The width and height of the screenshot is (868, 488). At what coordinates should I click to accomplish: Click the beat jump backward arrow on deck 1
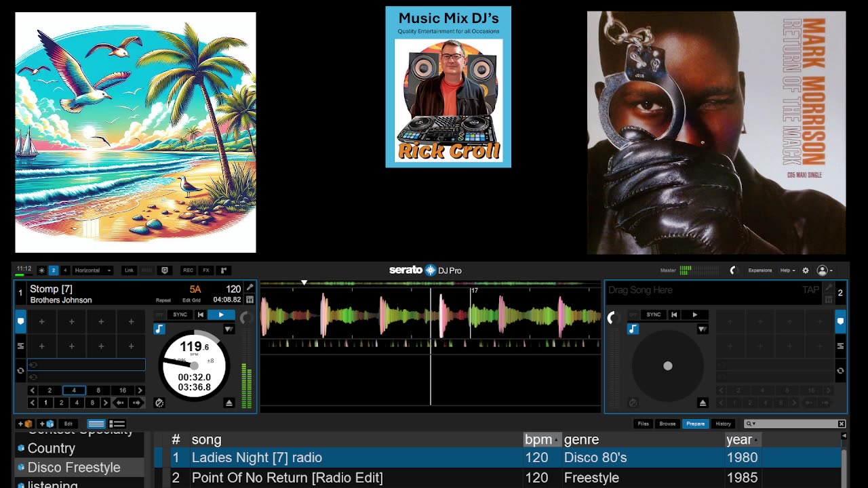(x=120, y=403)
